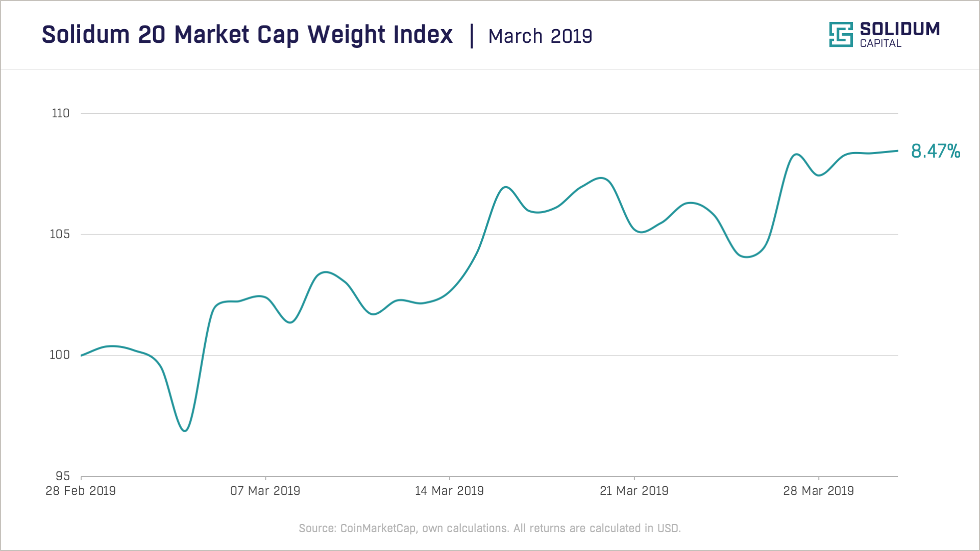980x551 pixels.
Task: Click the 8.47% return label
Action: [936, 151]
